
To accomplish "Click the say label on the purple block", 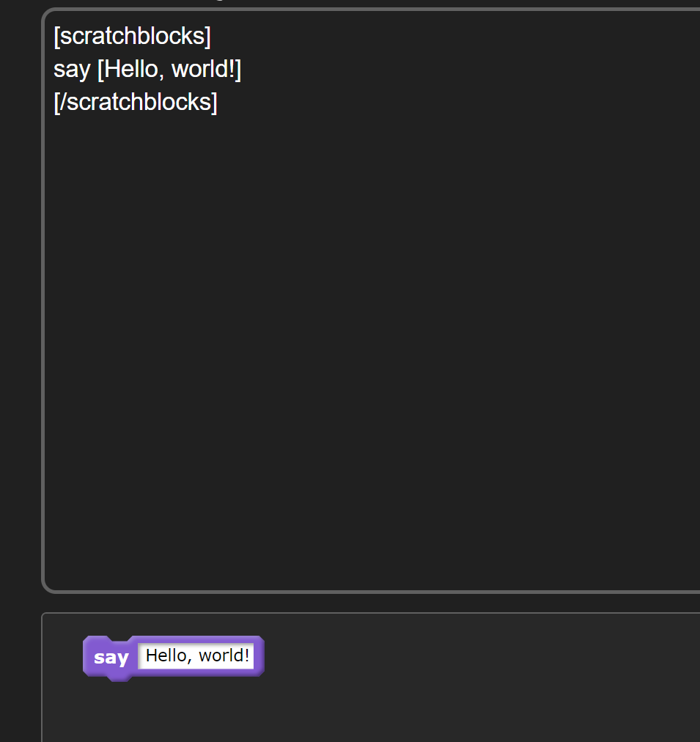I will [x=110, y=658].
